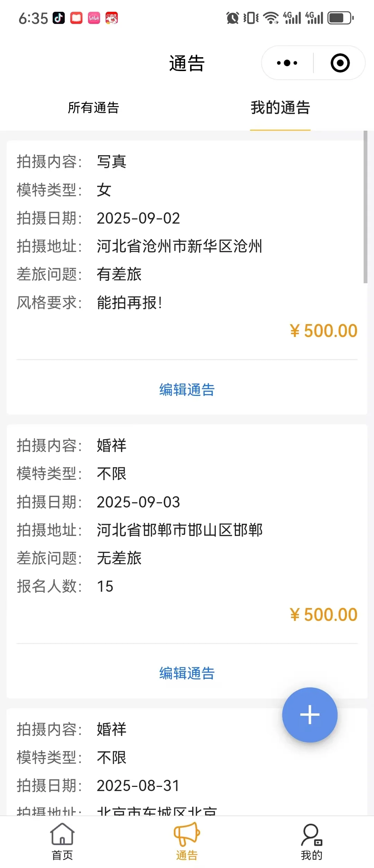Tap the bilibili notification icon
The width and height of the screenshot is (374, 868).
point(94,18)
